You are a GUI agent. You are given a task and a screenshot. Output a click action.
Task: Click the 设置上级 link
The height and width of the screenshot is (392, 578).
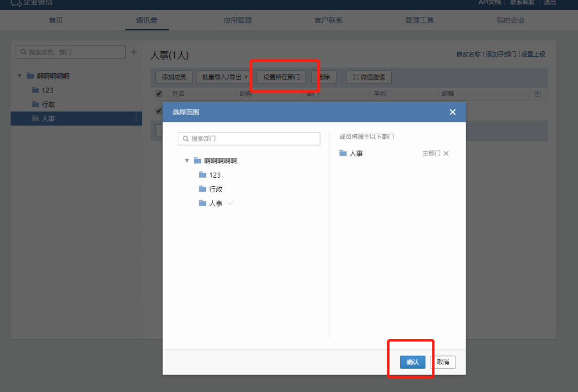pos(533,54)
